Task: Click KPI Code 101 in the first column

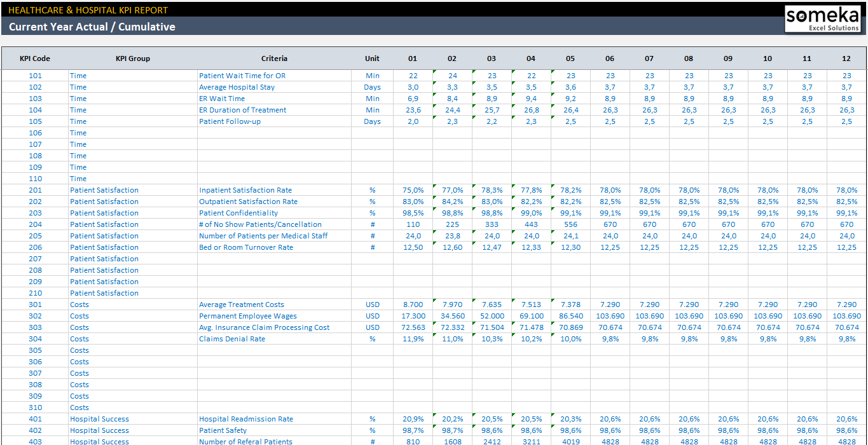Action: 35,75
